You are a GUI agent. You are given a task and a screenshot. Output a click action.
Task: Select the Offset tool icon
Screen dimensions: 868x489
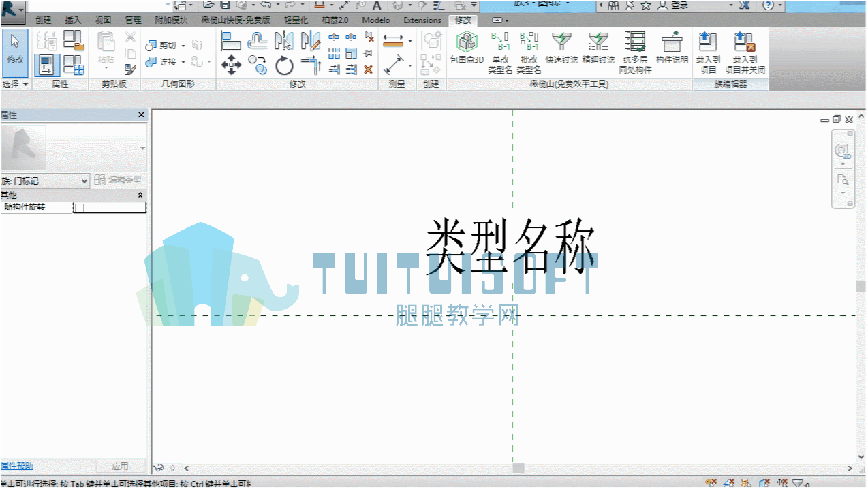(258, 41)
